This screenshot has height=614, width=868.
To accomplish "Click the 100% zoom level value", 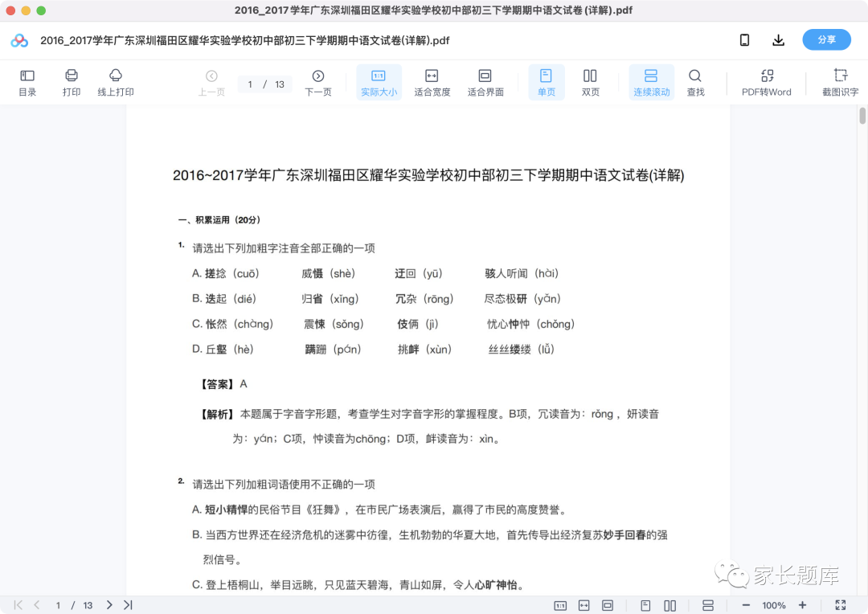I will [774, 606].
